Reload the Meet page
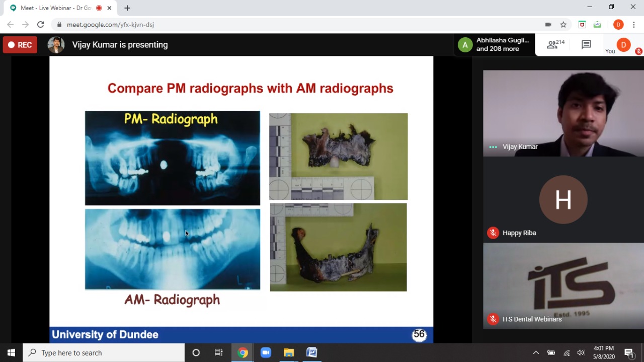The width and height of the screenshot is (644, 362). pyautogui.click(x=41, y=25)
